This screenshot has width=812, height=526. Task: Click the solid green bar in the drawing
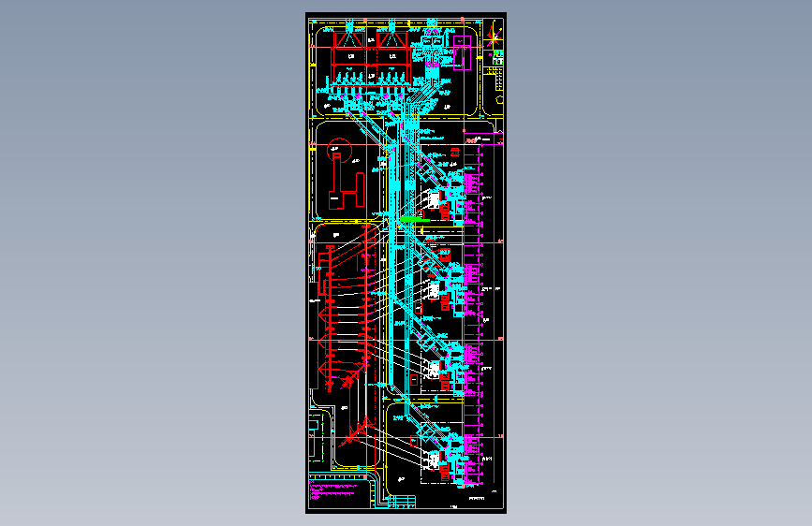coord(415,220)
